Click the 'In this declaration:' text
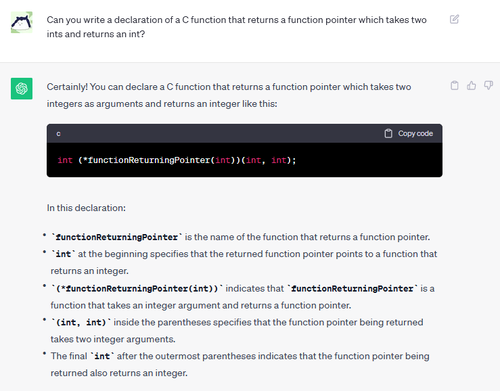 (86, 208)
